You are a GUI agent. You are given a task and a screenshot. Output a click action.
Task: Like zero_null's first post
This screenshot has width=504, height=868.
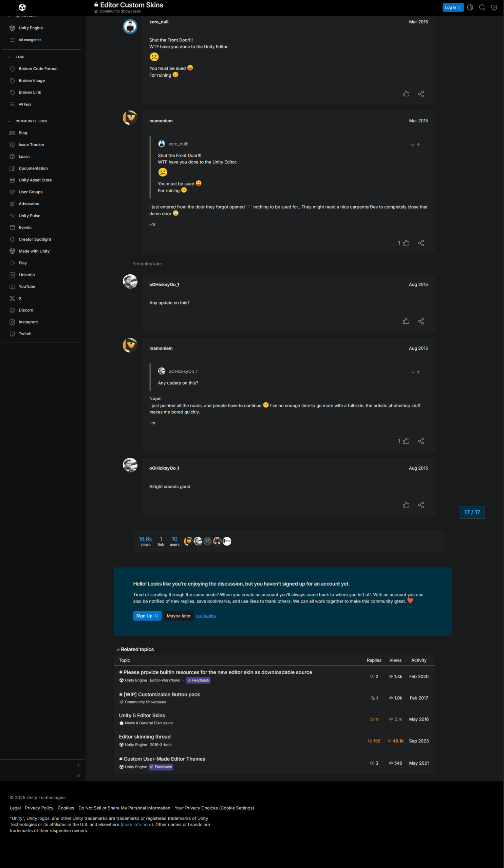[406, 94]
